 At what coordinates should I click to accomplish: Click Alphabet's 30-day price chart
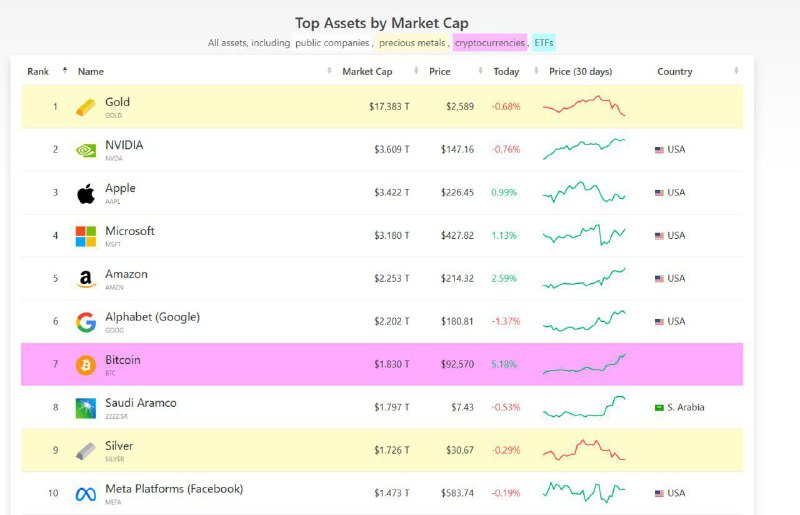584,321
